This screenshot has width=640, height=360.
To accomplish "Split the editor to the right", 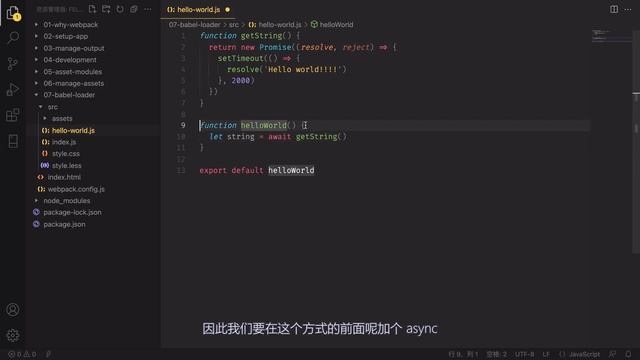I will pyautogui.click(x=614, y=9).
